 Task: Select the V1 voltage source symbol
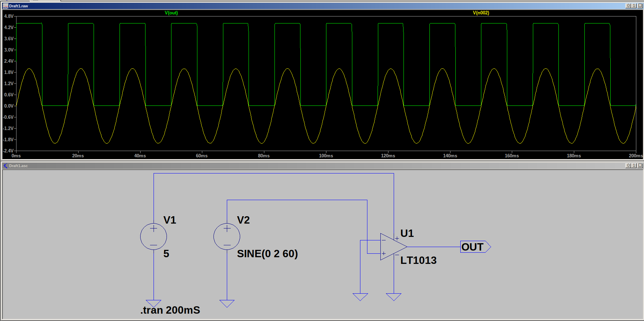tap(154, 237)
